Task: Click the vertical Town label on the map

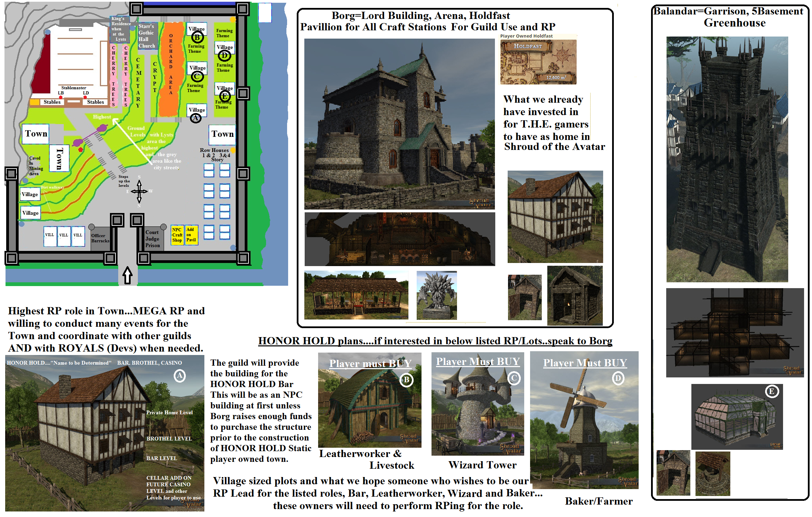Action: click(59, 158)
